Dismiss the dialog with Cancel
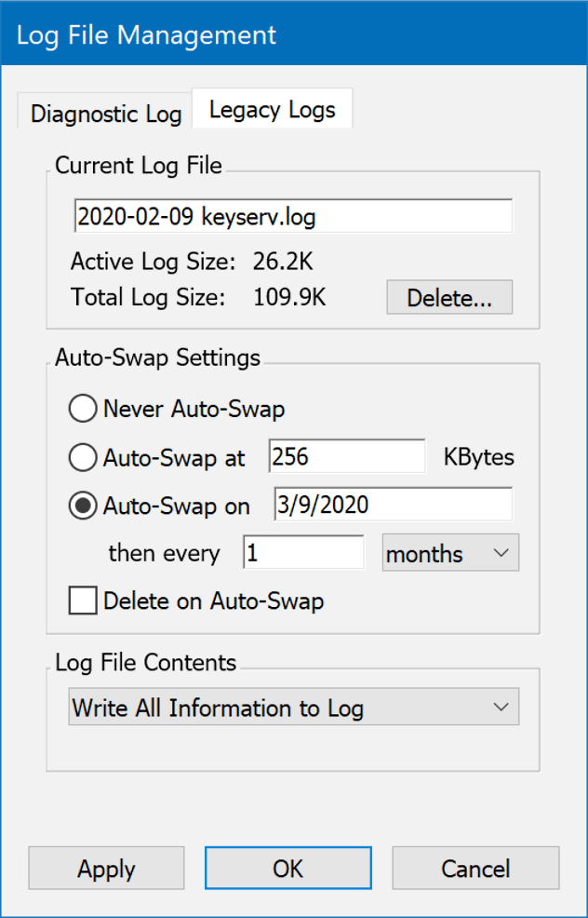 click(475, 869)
